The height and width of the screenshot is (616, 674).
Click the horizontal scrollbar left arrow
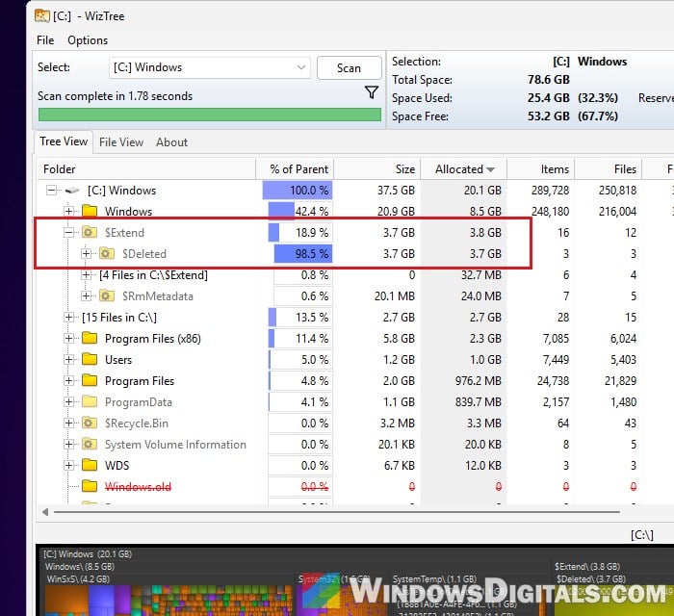point(45,512)
